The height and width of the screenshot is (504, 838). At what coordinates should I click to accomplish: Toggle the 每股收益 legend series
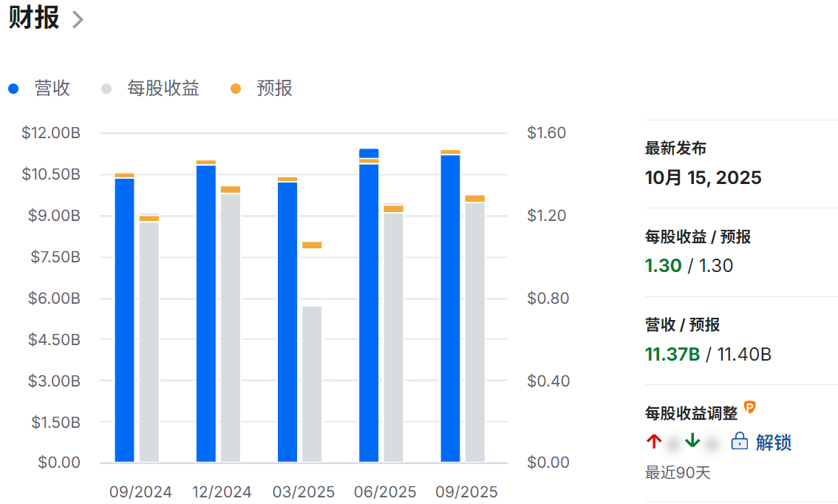tap(163, 89)
